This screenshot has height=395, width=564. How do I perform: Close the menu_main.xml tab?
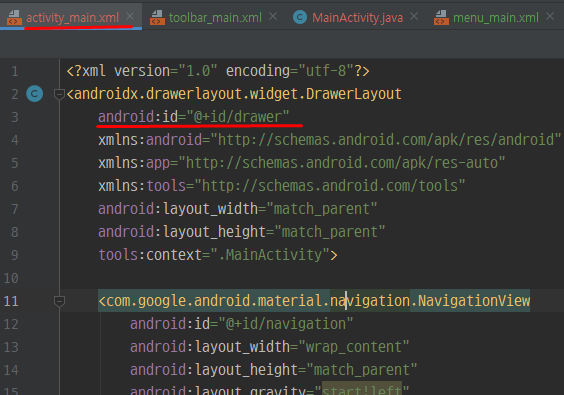tap(550, 16)
